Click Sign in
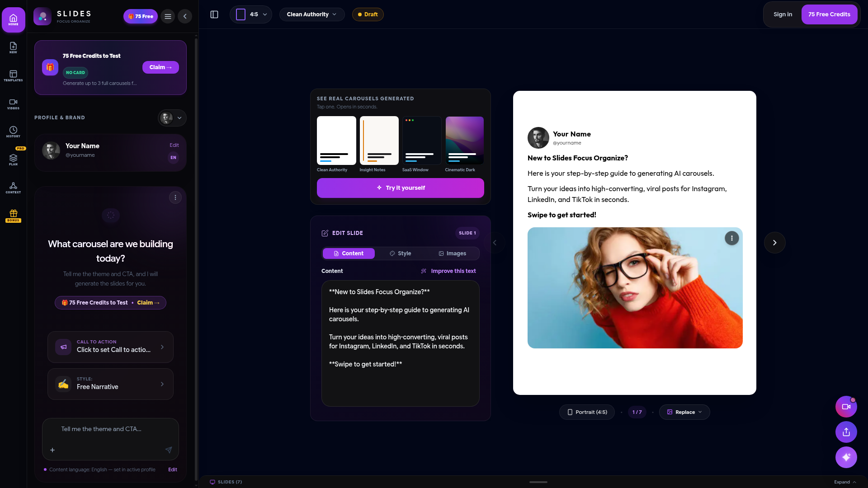868x488 pixels. point(783,14)
